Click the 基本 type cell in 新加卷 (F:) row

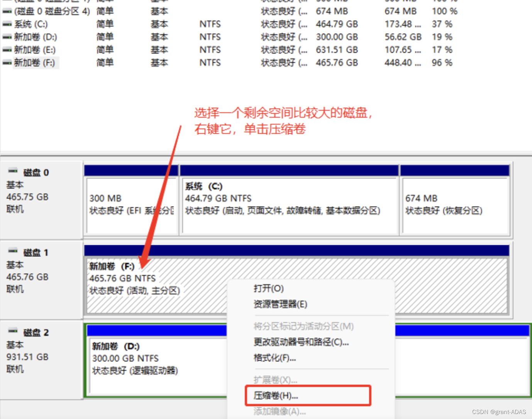[159, 63]
